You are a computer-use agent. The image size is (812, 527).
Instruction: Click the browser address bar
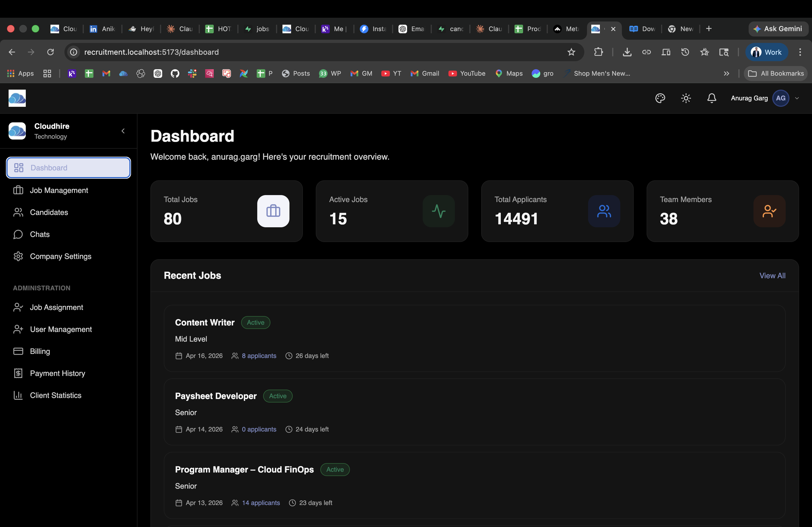click(x=307, y=52)
